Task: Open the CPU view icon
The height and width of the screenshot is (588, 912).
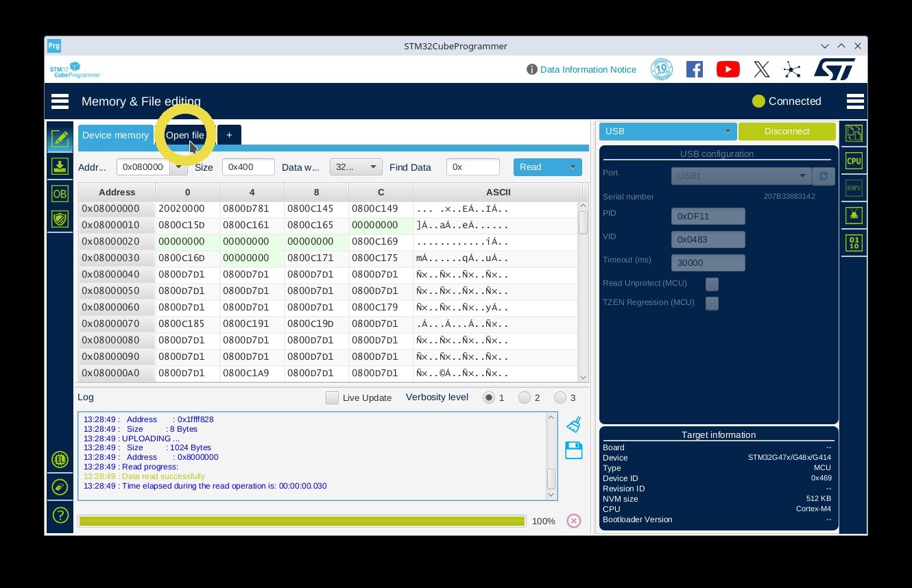Action: click(854, 161)
